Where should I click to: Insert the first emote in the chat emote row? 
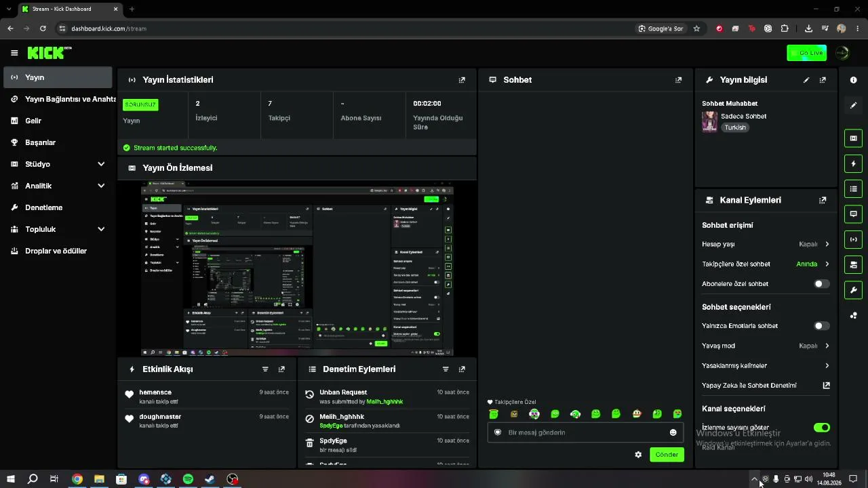pos(494,414)
